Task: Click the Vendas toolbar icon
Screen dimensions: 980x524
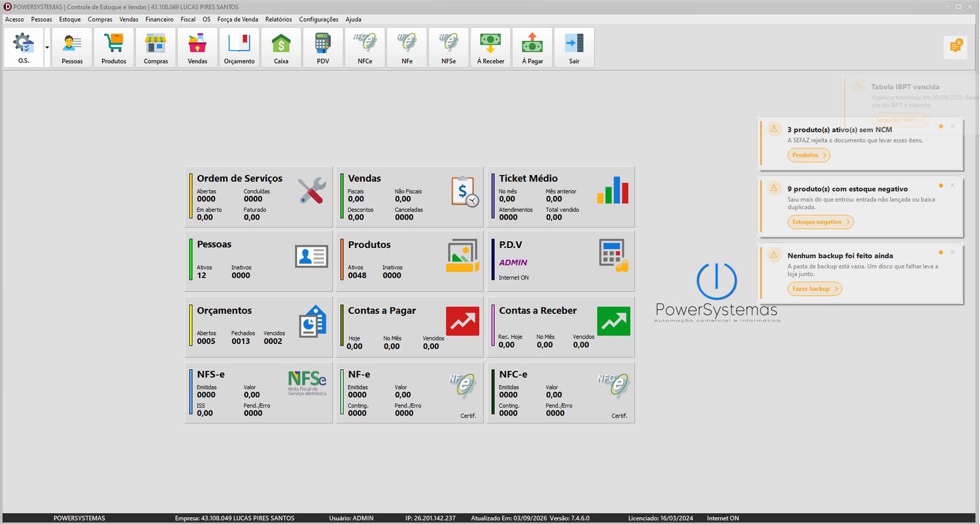Action: coord(197,47)
